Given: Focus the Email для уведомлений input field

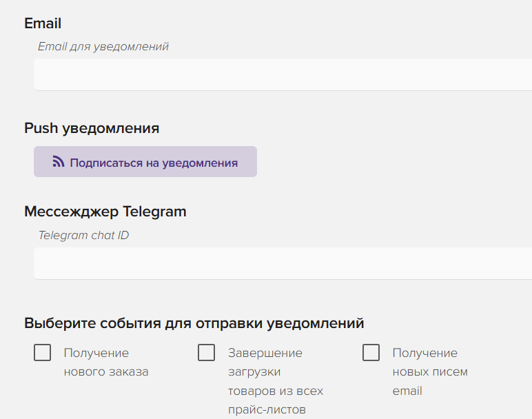Looking at the screenshot, I should (283, 74).
